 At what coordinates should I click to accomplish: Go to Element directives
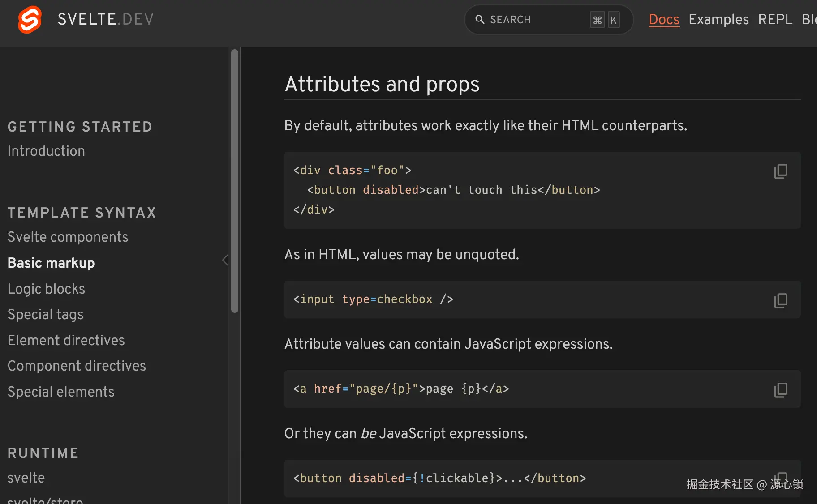point(66,341)
